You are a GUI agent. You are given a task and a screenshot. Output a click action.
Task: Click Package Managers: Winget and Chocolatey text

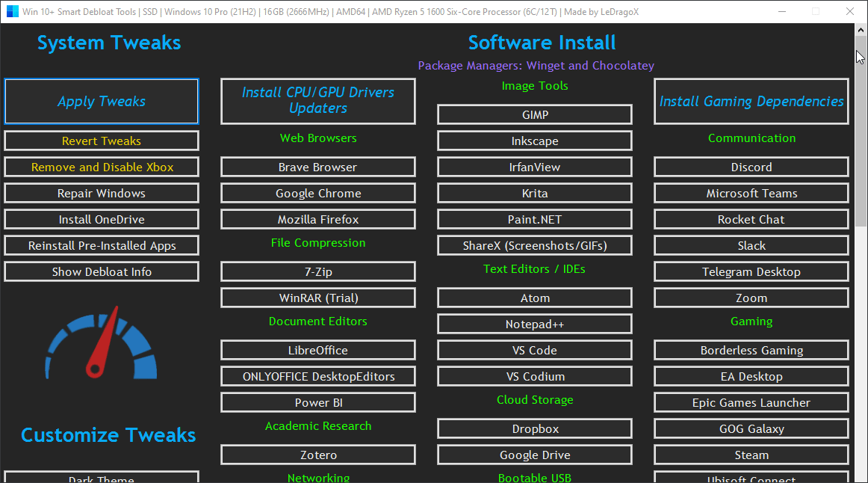(x=536, y=65)
